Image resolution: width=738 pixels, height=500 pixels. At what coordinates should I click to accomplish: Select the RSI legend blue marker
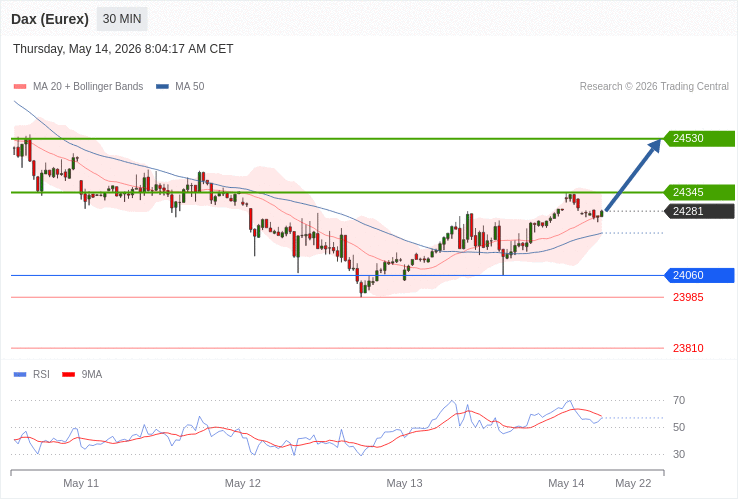20,375
